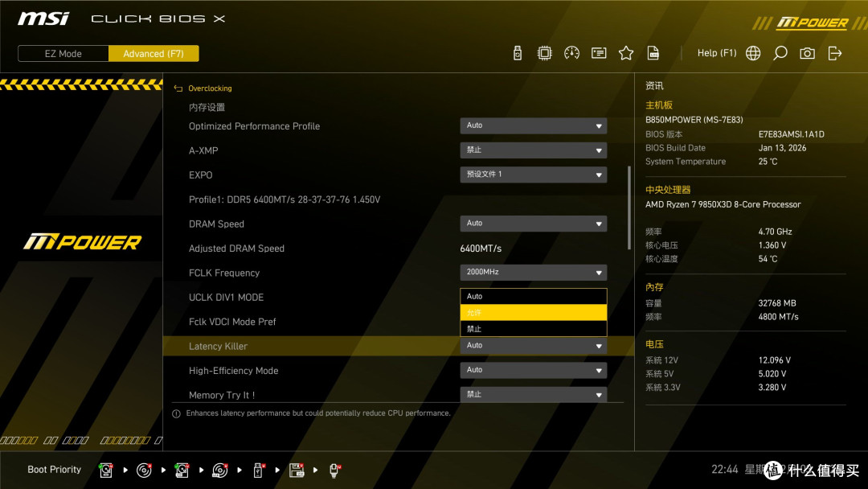This screenshot has height=489, width=868.
Task: Select the network LAN boot device
Action: (x=334, y=471)
